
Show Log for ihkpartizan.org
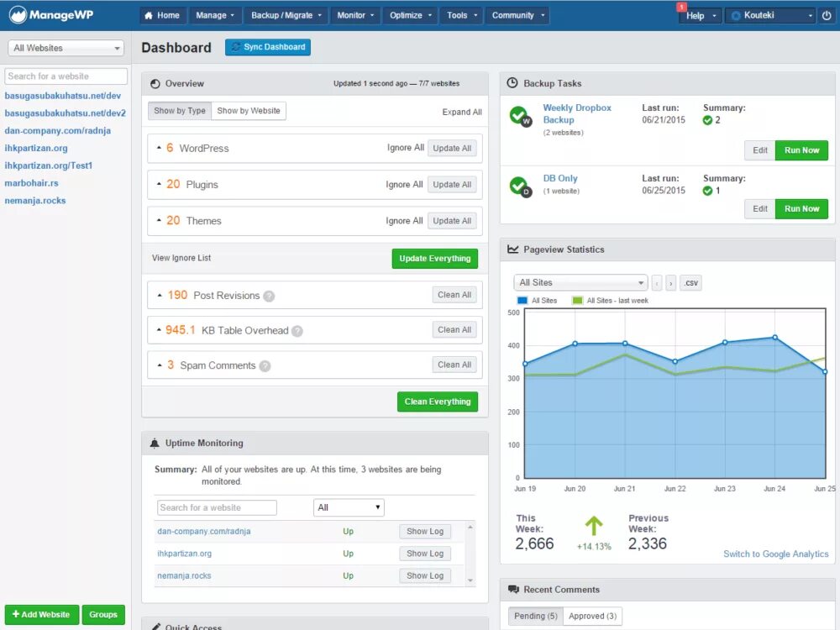point(425,554)
